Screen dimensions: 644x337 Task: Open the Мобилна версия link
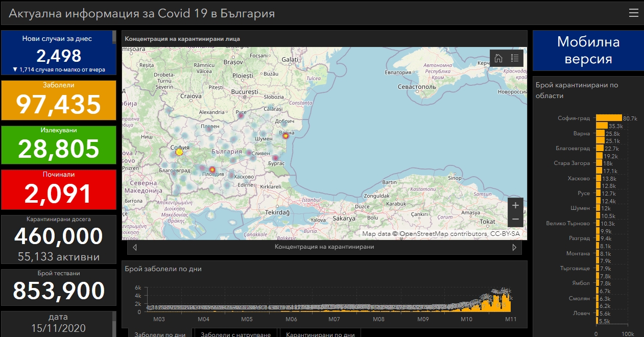click(x=588, y=50)
